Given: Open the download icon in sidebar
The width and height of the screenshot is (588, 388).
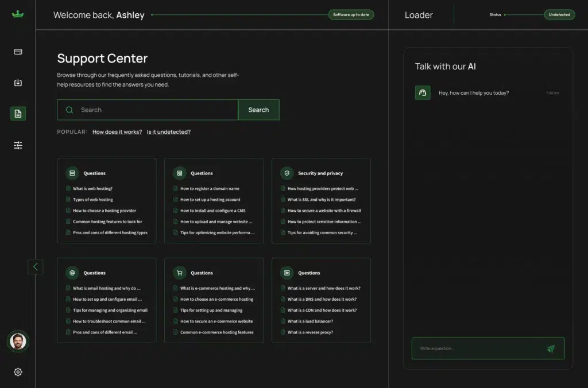Looking at the screenshot, I should (18, 83).
